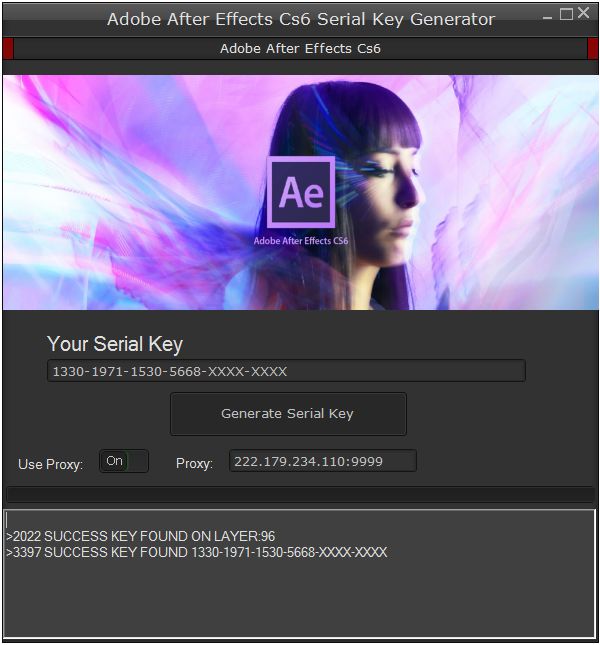This screenshot has width=600, height=645.
Task: Minimize the Serial Key Generator window
Action: pyautogui.click(x=547, y=18)
